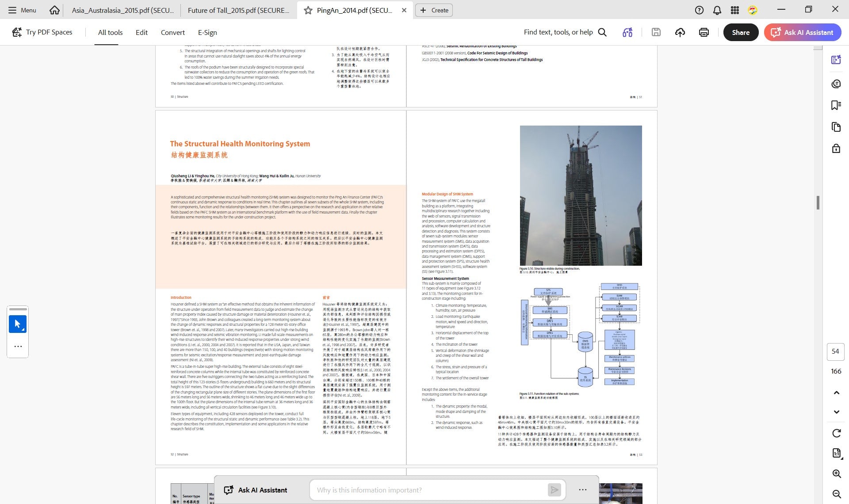Go to previous page with up chevron
The height and width of the screenshot is (504, 849).
(x=836, y=393)
